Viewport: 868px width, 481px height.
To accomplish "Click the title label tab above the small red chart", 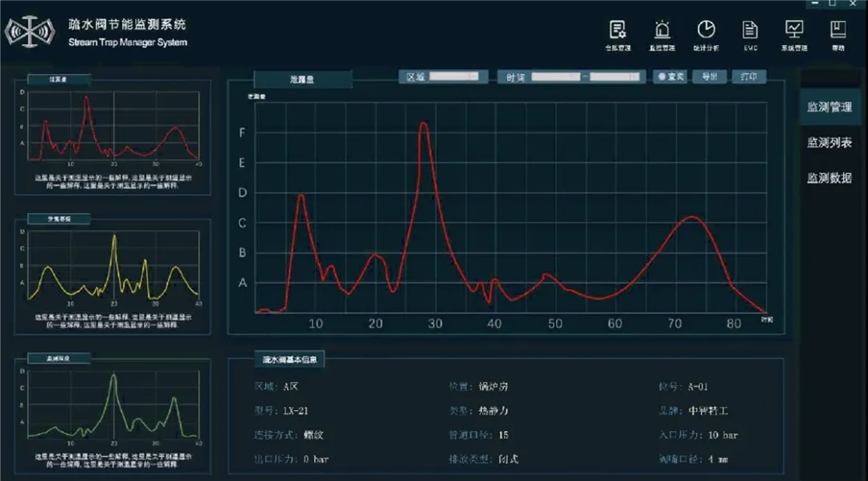I will click(x=59, y=80).
